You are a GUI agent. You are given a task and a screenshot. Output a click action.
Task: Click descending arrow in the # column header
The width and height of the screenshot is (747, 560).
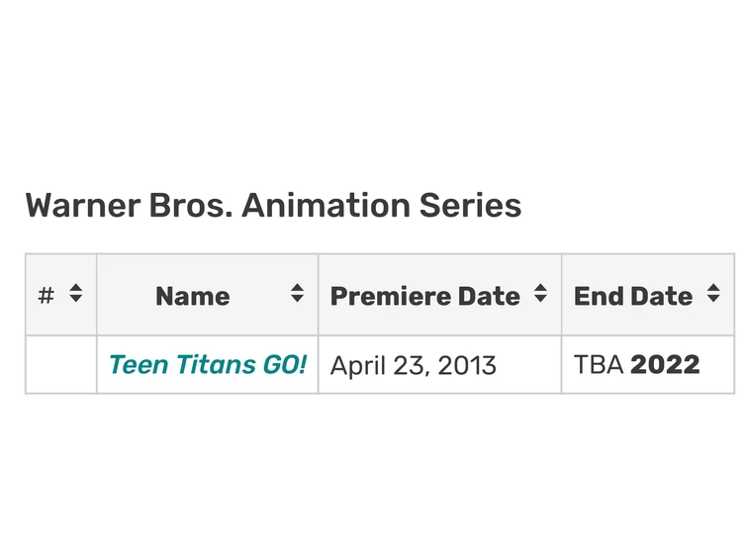point(76,300)
